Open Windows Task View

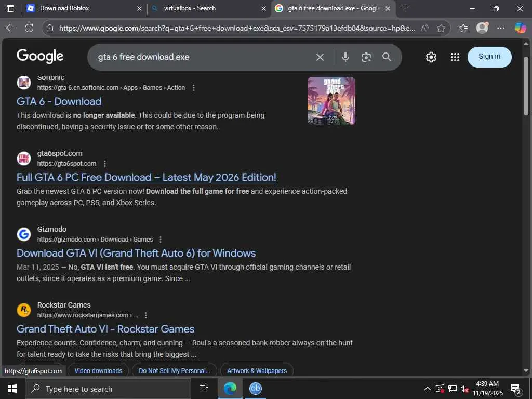point(203,389)
